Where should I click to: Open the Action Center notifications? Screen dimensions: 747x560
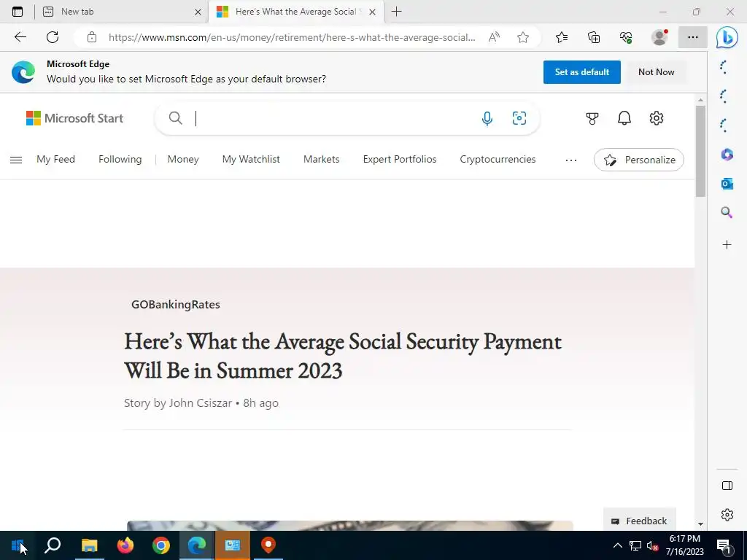(724, 546)
